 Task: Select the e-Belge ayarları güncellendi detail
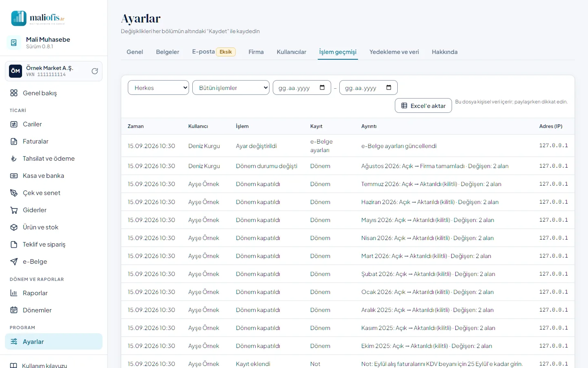click(x=399, y=146)
